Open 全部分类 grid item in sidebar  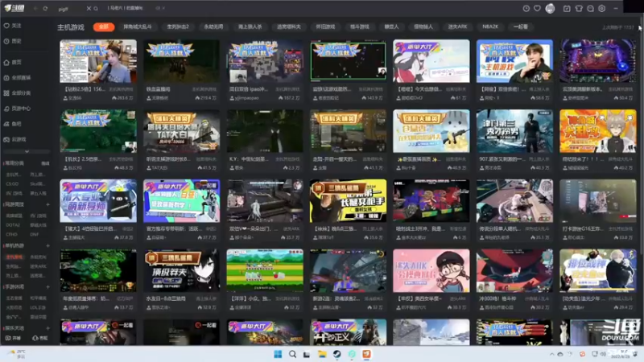point(18,93)
